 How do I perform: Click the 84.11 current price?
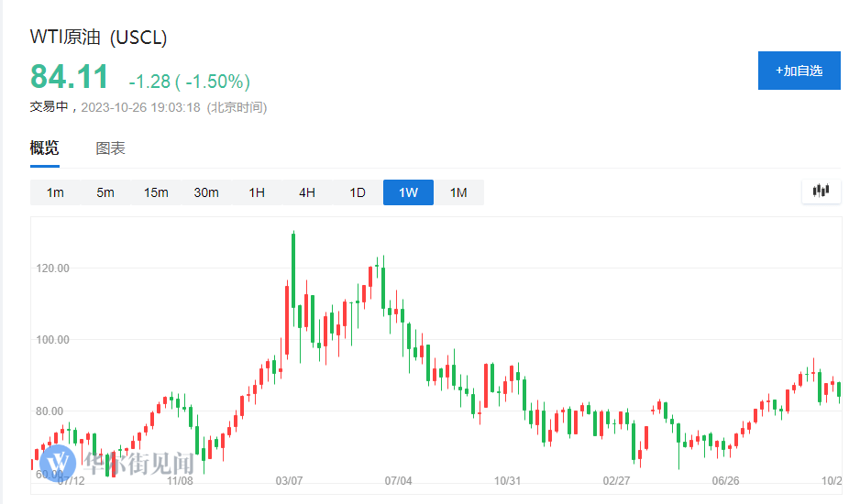point(70,77)
